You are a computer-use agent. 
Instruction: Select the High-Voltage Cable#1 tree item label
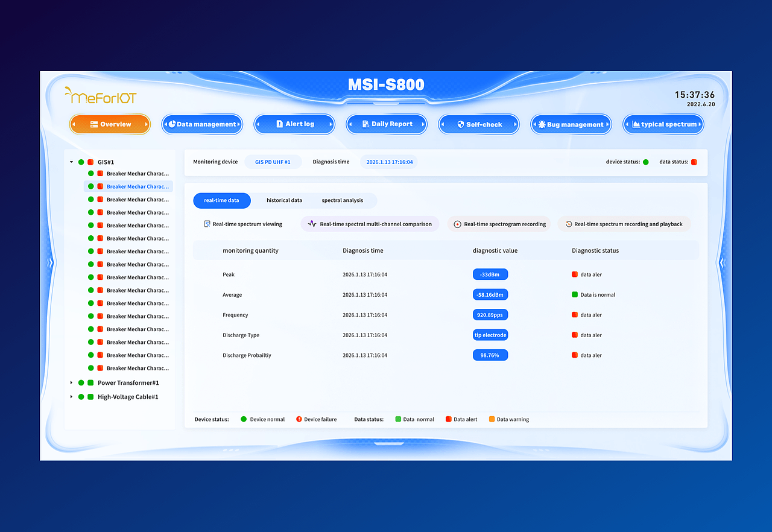coord(128,397)
